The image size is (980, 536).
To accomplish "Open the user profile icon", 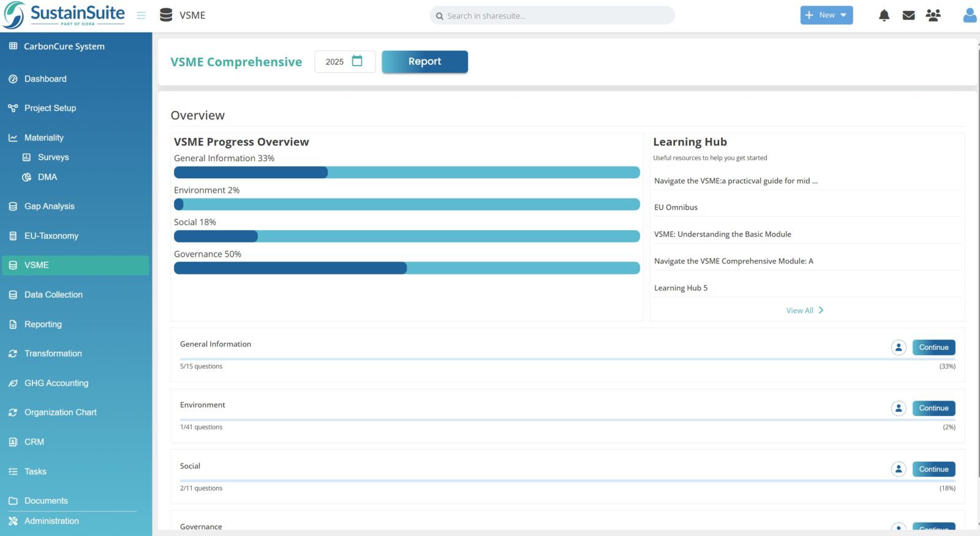I will click(970, 15).
